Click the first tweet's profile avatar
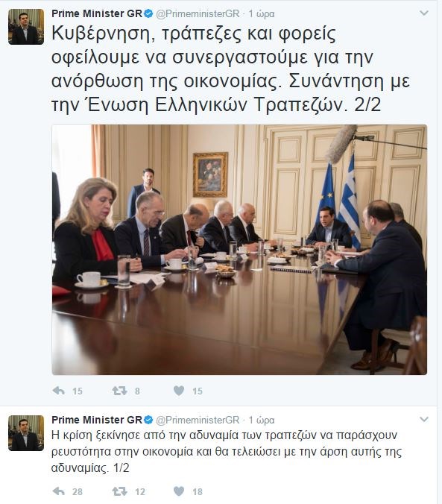The height and width of the screenshot is (504, 442). point(26,27)
